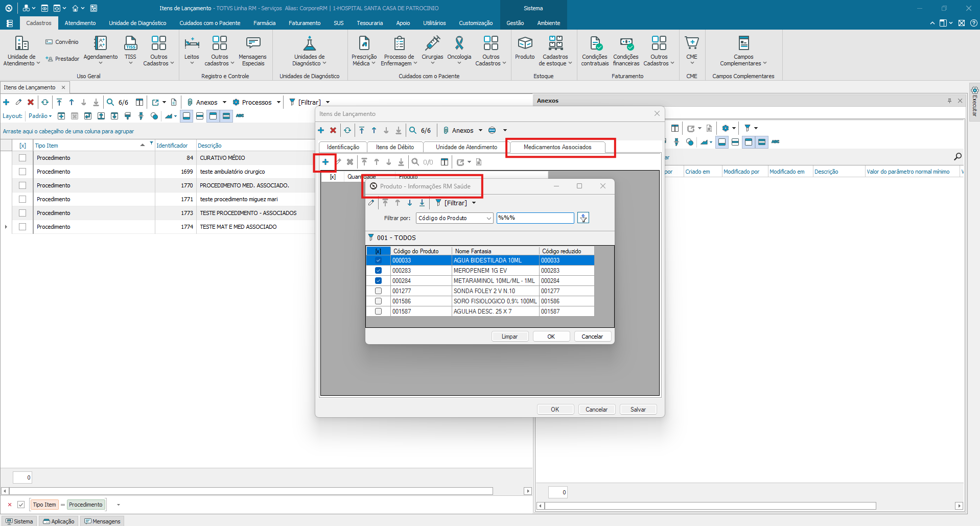Image resolution: width=980 pixels, height=526 pixels.
Task: Open Processo de Enfermagem ribbon icon
Action: (399, 51)
